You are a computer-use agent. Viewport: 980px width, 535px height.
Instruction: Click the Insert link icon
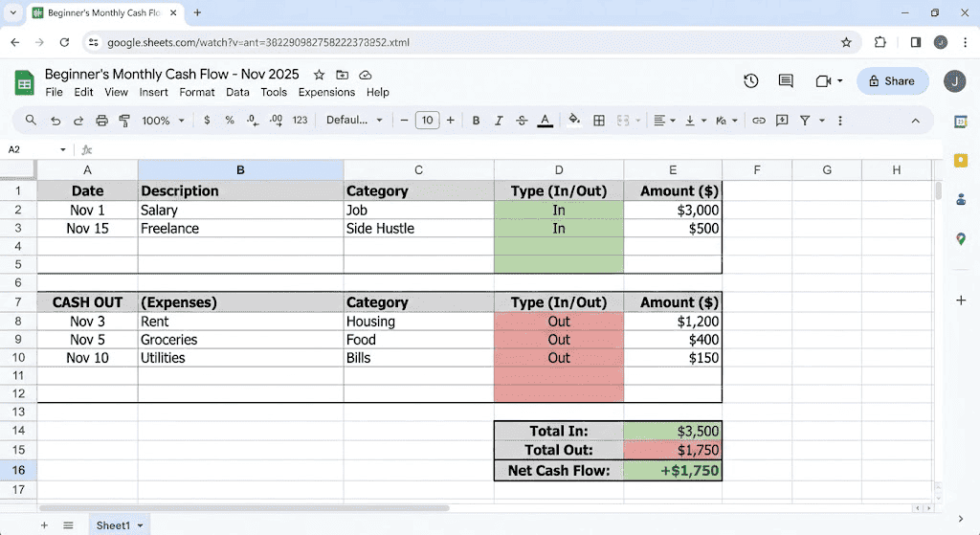point(759,121)
